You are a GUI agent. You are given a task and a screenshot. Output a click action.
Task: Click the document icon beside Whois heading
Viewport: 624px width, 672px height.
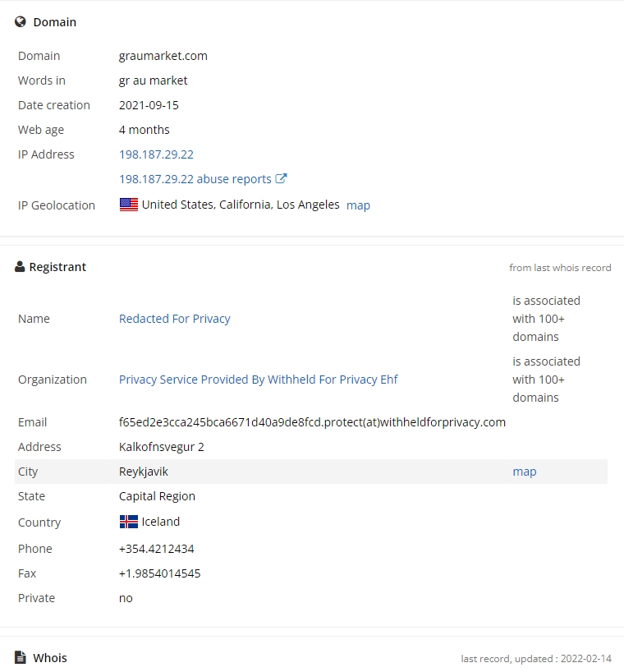click(20, 657)
